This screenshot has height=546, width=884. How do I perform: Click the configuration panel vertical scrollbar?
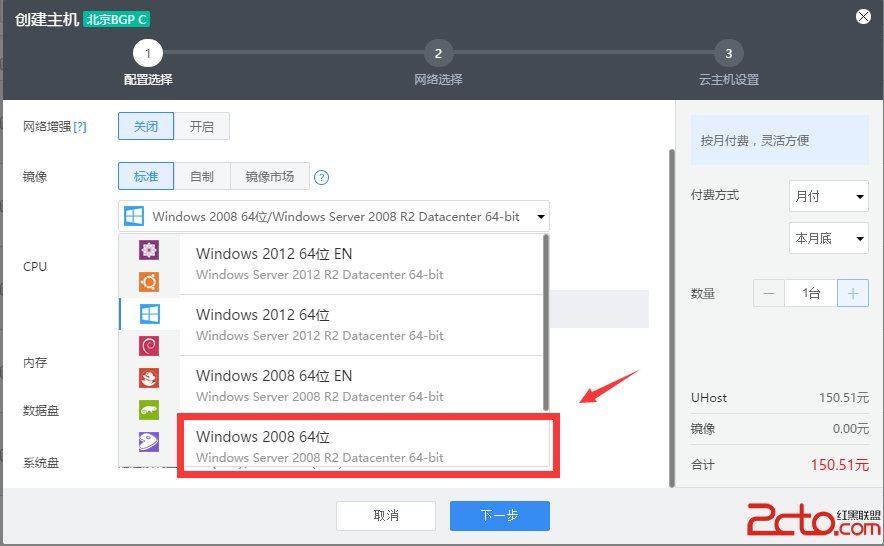[x=671, y=318]
